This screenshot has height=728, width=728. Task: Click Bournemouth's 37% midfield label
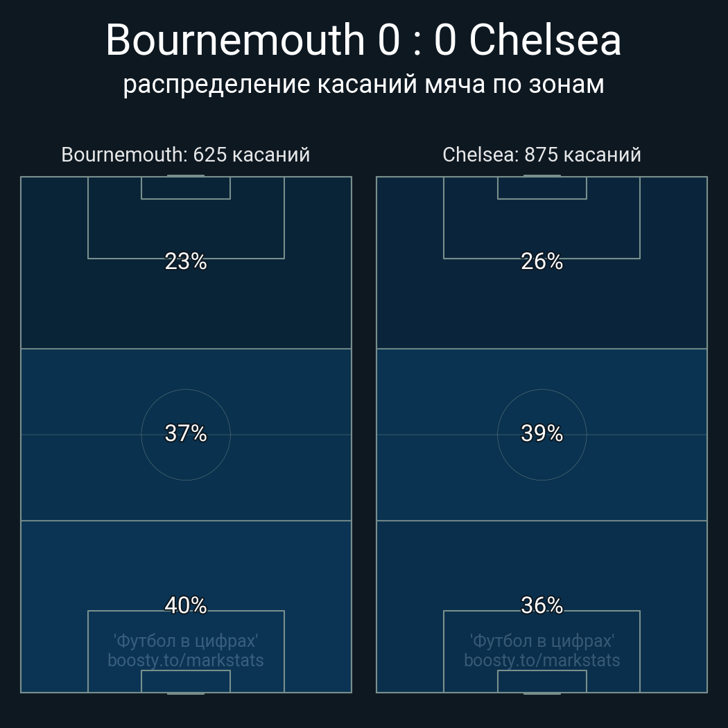[186, 433]
